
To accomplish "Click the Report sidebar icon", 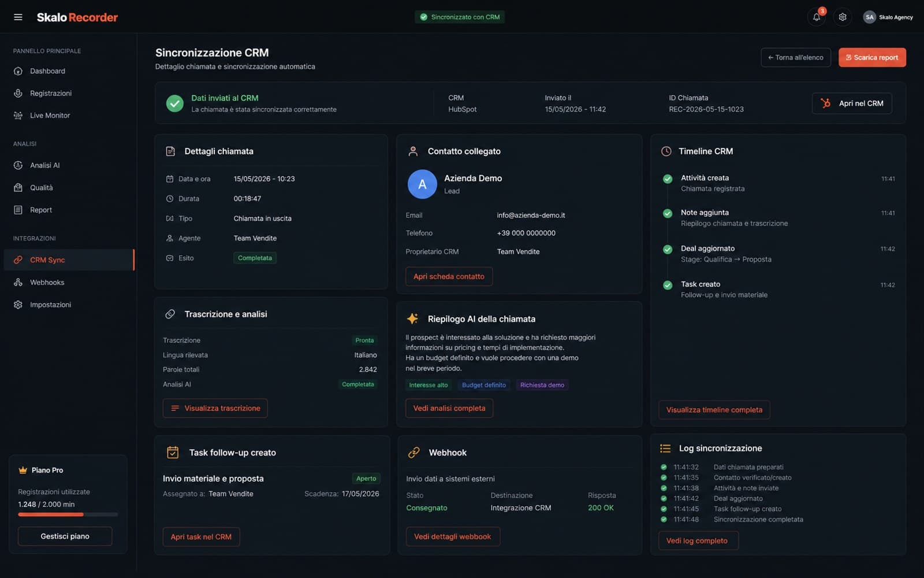I will [x=18, y=210].
